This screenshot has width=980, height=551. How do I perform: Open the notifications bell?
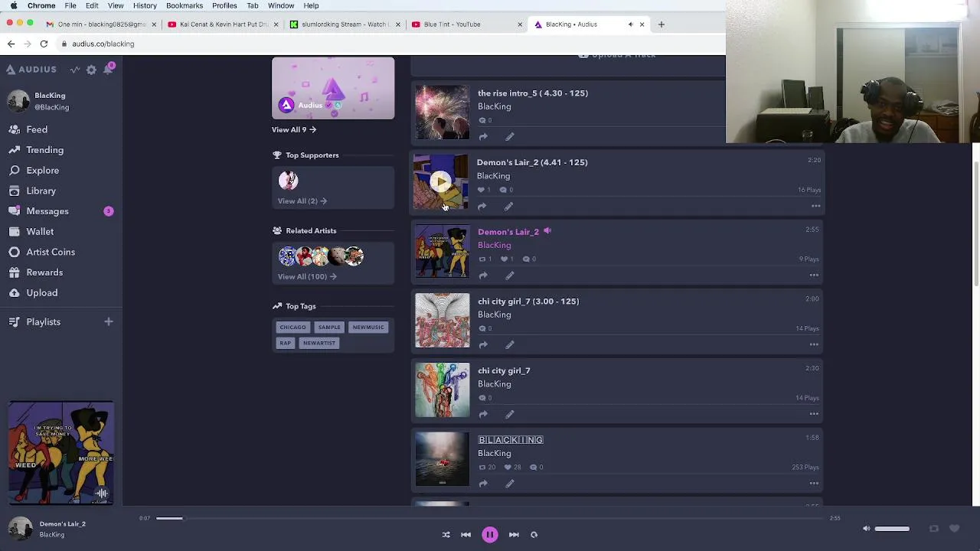(x=109, y=69)
